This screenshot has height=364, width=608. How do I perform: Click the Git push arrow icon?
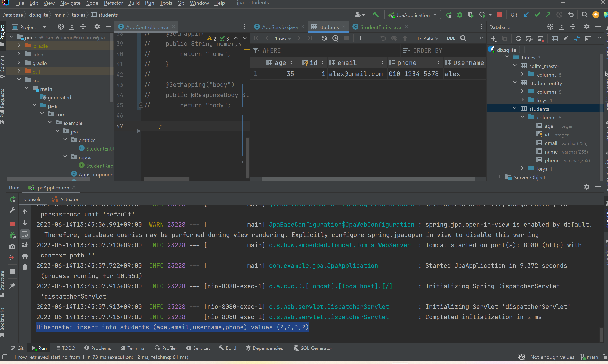tap(548, 15)
